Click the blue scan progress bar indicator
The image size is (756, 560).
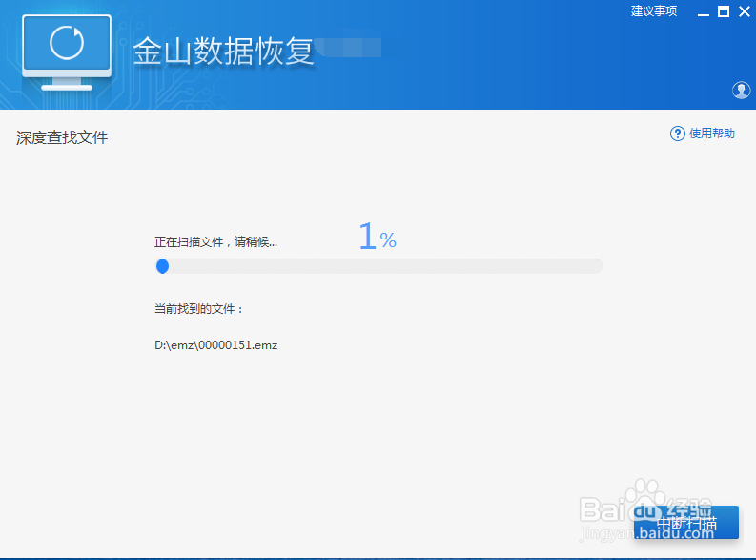pyautogui.click(x=162, y=266)
